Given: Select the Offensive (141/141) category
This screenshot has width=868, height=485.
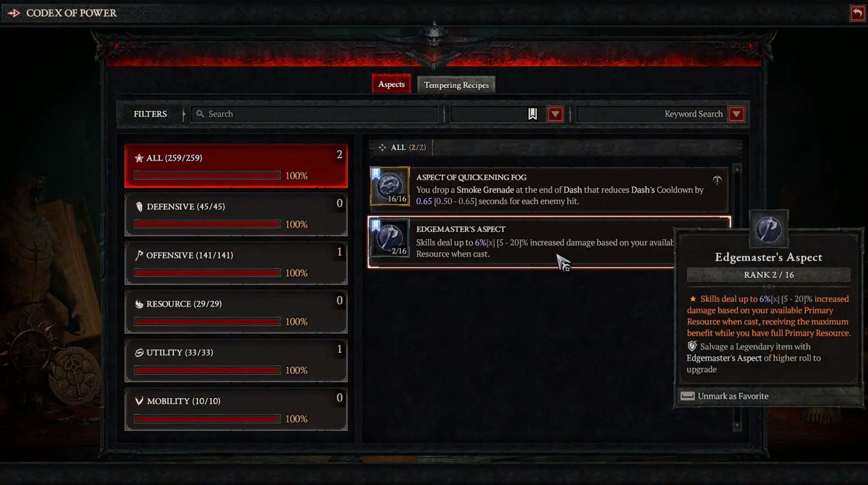Looking at the screenshot, I should coord(236,263).
